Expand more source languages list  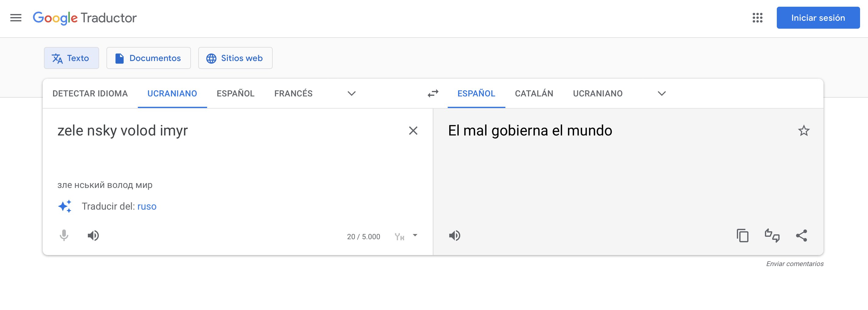click(x=351, y=93)
